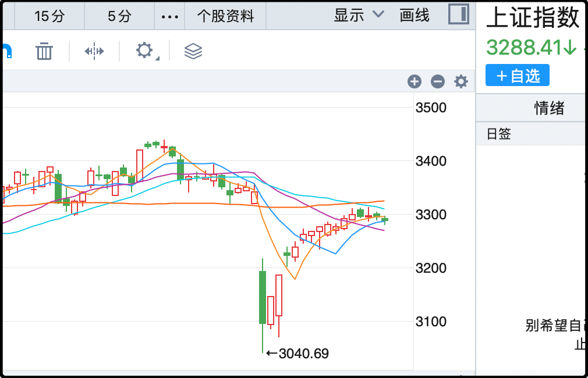The height and width of the screenshot is (378, 588).
Task: Zoom in with the plus icon
Action: 415,81
